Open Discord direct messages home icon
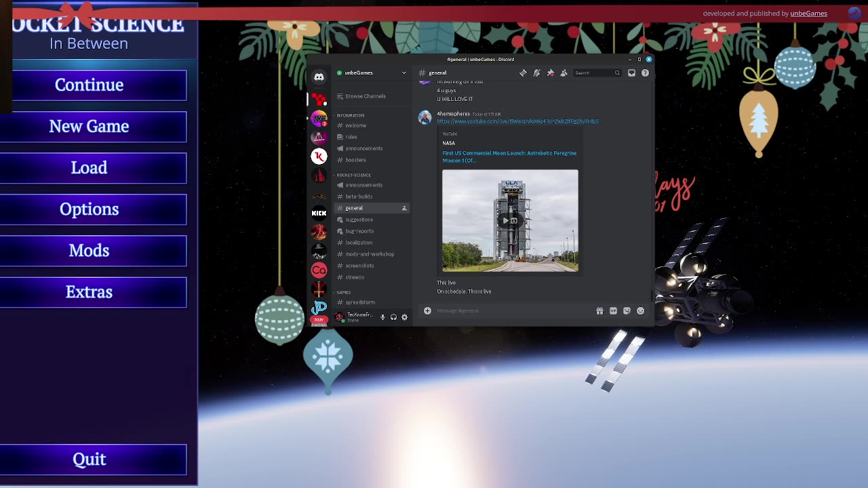868x488 pixels. tap(319, 77)
